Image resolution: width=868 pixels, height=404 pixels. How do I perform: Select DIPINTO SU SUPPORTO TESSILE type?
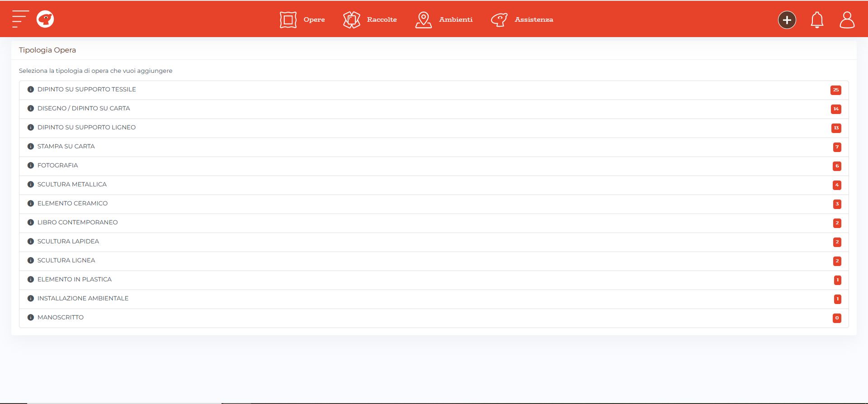(x=434, y=90)
